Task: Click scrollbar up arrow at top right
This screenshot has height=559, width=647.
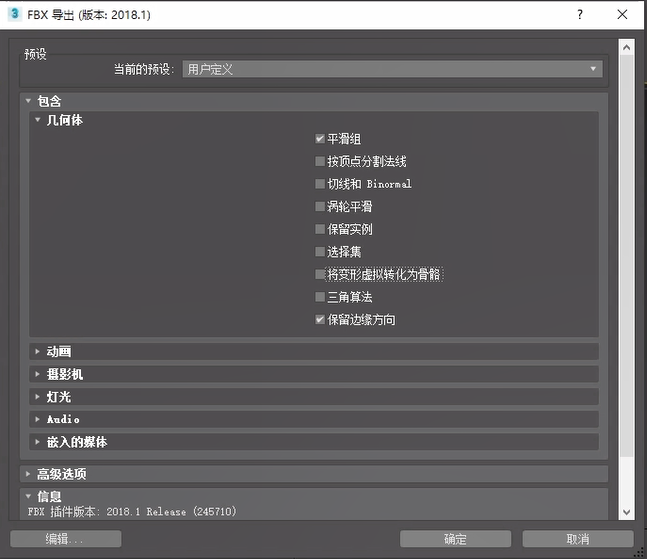Action: 626,46
